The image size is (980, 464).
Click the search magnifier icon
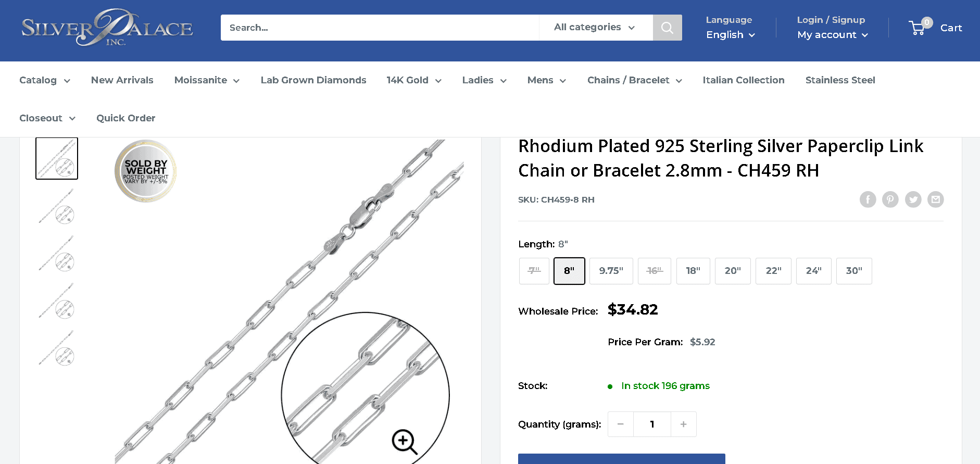pyautogui.click(x=667, y=27)
